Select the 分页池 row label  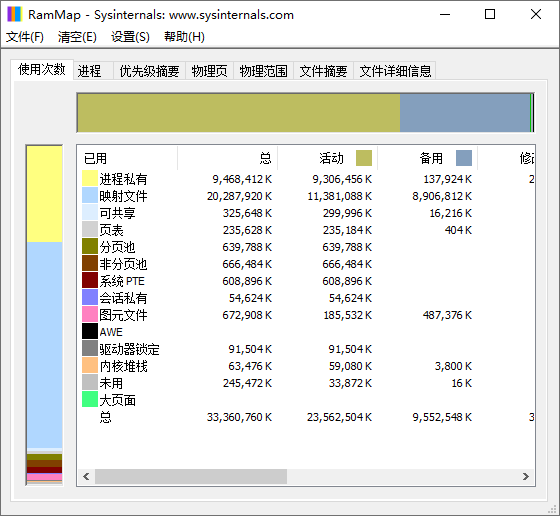click(x=118, y=247)
